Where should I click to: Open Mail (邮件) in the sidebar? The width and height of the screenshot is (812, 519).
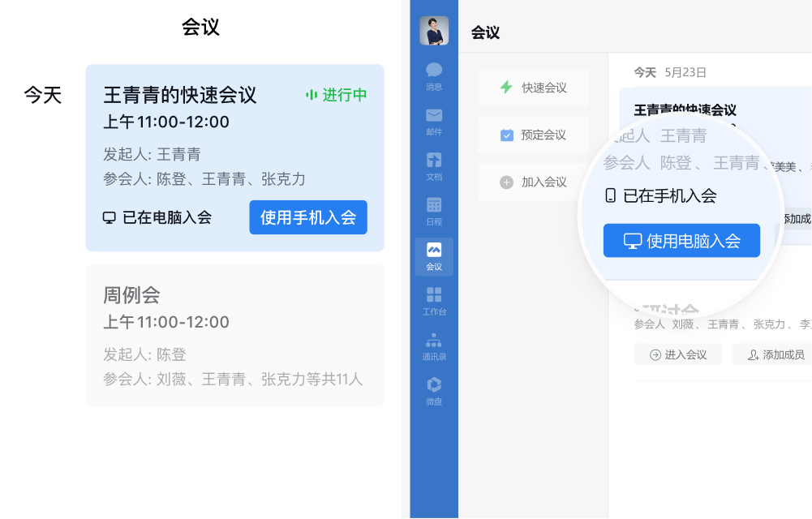click(434, 121)
